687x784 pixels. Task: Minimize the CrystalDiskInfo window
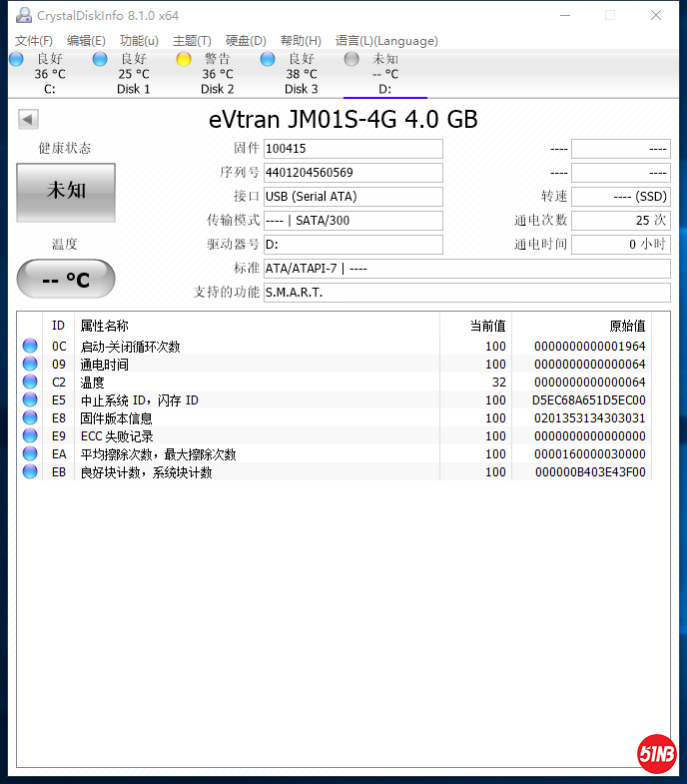[565, 16]
